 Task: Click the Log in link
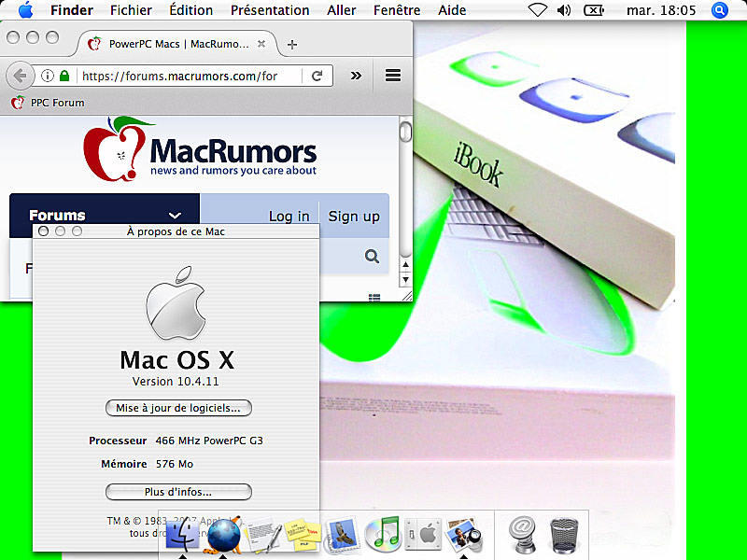289,217
